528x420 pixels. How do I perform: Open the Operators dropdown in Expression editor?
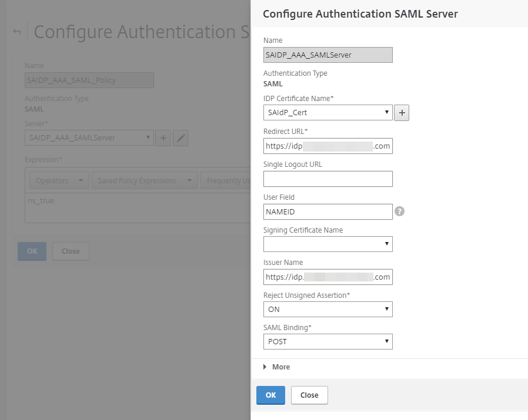(x=59, y=181)
